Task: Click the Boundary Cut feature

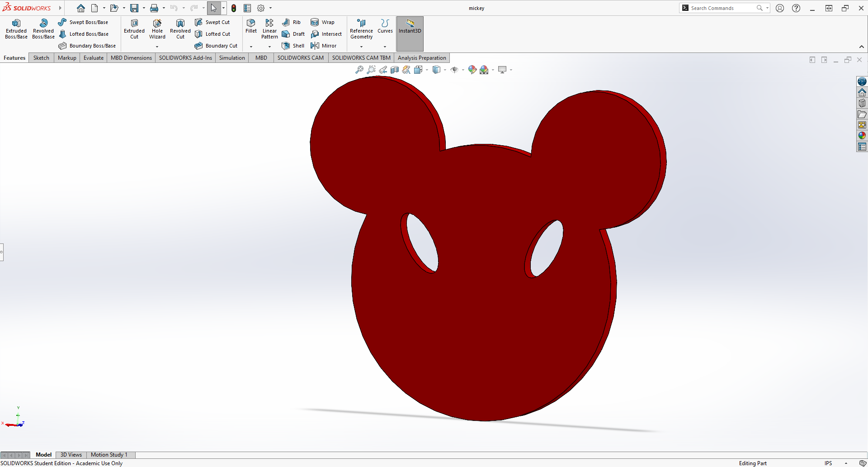Action: tap(216, 46)
